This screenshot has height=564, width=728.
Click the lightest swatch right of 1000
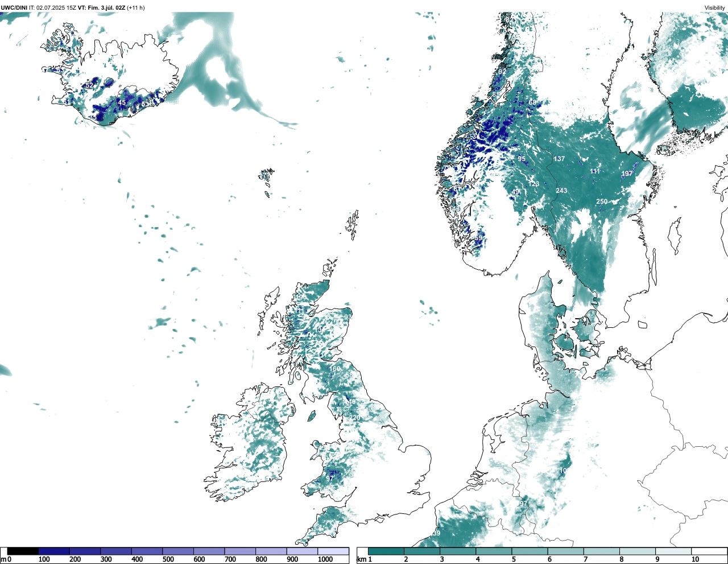click(333, 551)
